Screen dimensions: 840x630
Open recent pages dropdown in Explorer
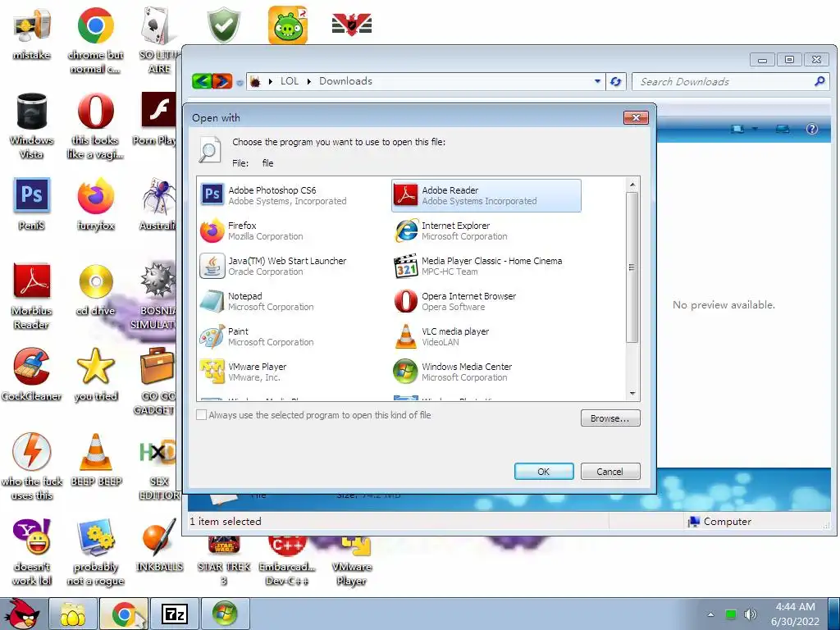pyautogui.click(x=240, y=83)
